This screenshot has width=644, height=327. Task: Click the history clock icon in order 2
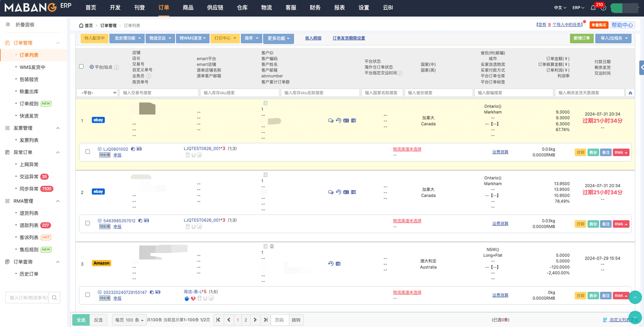click(x=338, y=192)
